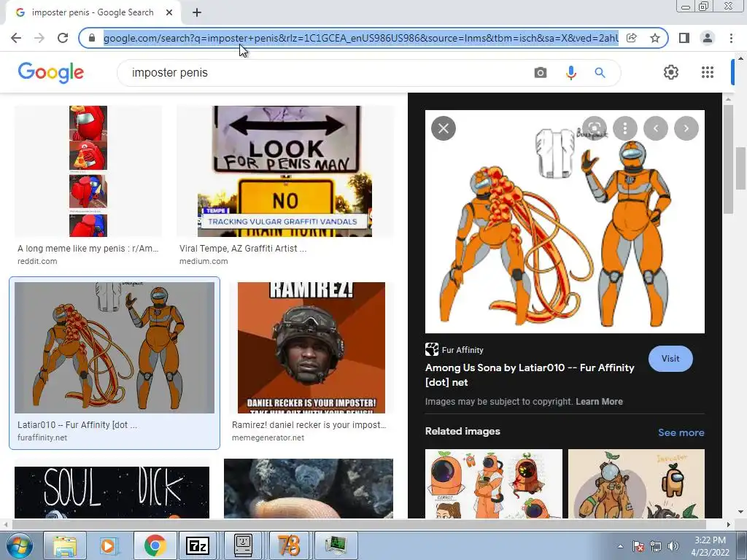Click the large orange character preview image
The width and height of the screenshot is (747, 560).
tap(565, 222)
